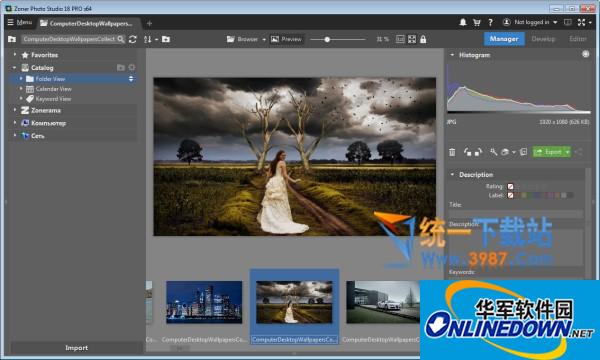600x360 pixels.
Task: Click the Import button
Action: pyautogui.click(x=77, y=348)
